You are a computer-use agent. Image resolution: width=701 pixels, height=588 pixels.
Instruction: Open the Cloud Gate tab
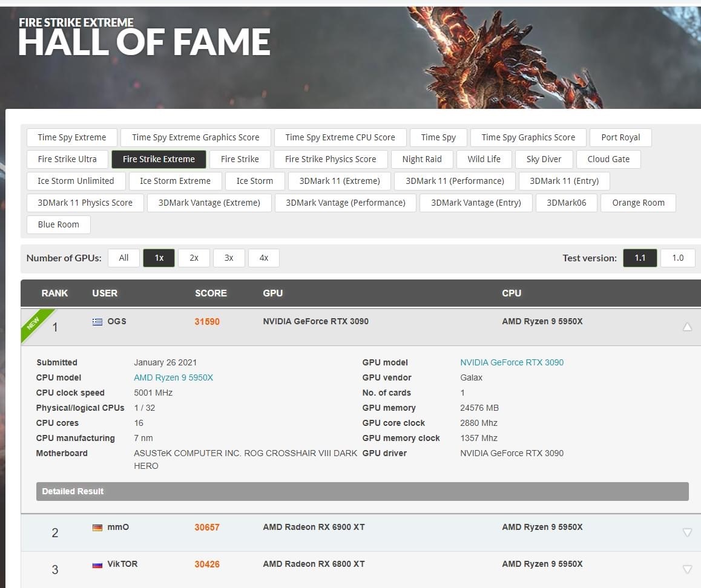[x=608, y=160]
